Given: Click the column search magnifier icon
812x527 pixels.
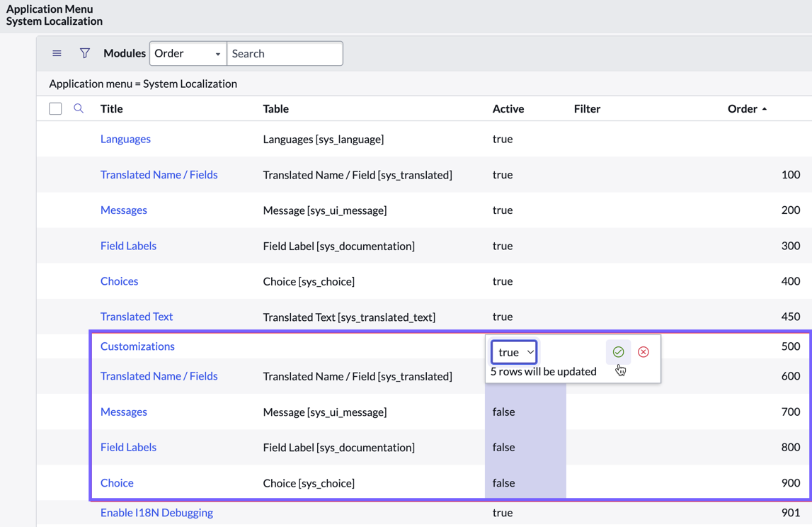Looking at the screenshot, I should click(79, 108).
